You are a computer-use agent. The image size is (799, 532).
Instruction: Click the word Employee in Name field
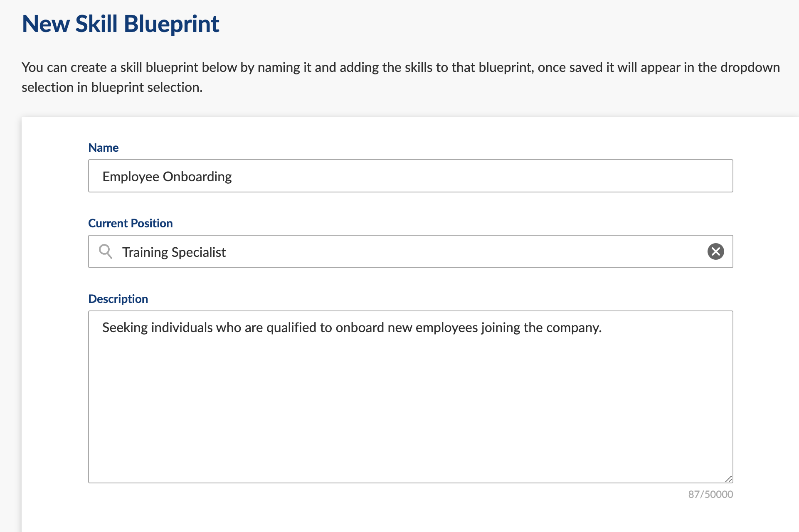[x=131, y=177]
